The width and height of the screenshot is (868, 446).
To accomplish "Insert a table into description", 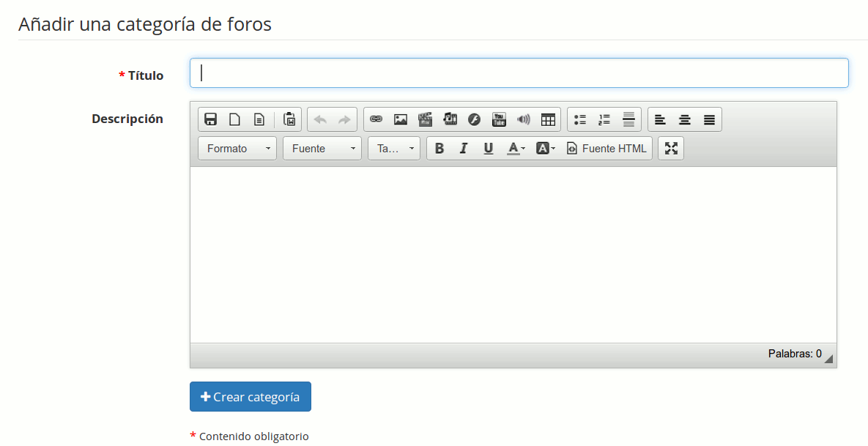I will point(548,119).
